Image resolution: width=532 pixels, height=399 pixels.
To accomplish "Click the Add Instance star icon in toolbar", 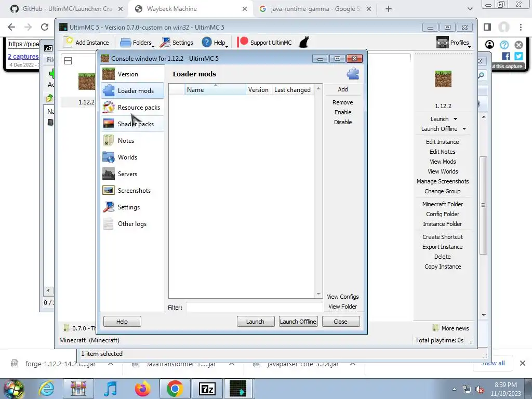I will coord(68,43).
